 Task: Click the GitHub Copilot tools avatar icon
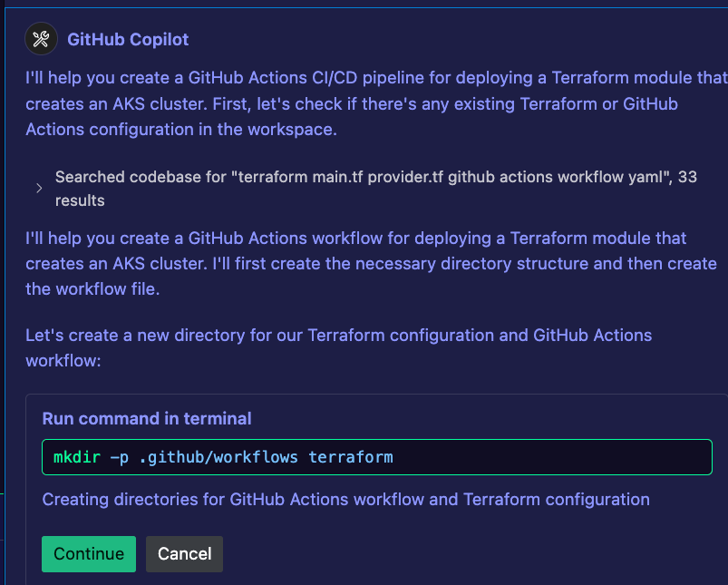pos(41,39)
